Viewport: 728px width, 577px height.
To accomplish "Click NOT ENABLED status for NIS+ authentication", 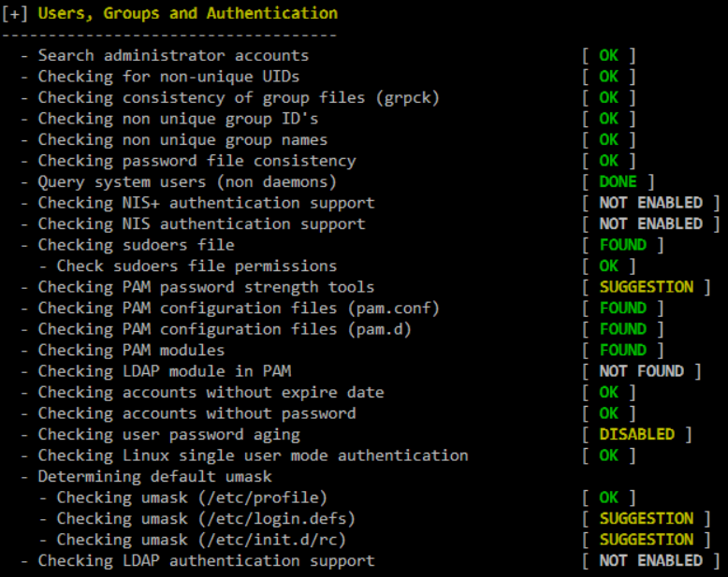I will pos(650,203).
